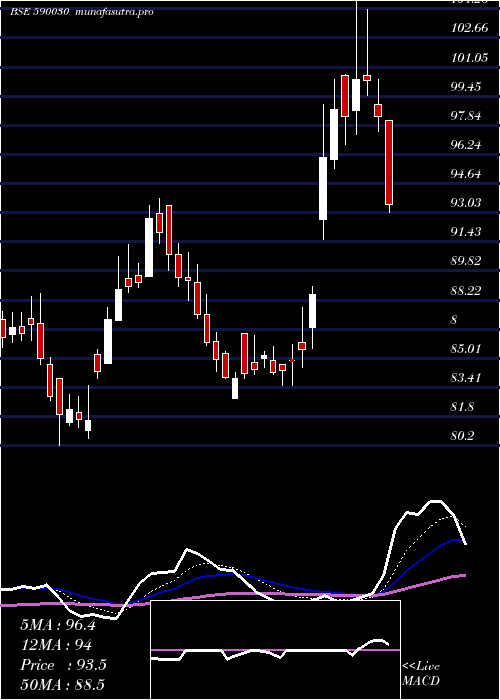Select the 93.03 price axis label
500x700 pixels.
(x=466, y=203)
